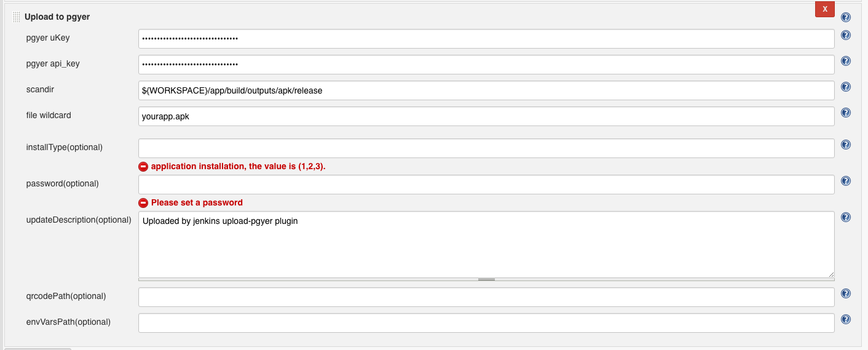Click the 'pgyer uKey' label
Screen dimensions: 868x350
pos(48,38)
